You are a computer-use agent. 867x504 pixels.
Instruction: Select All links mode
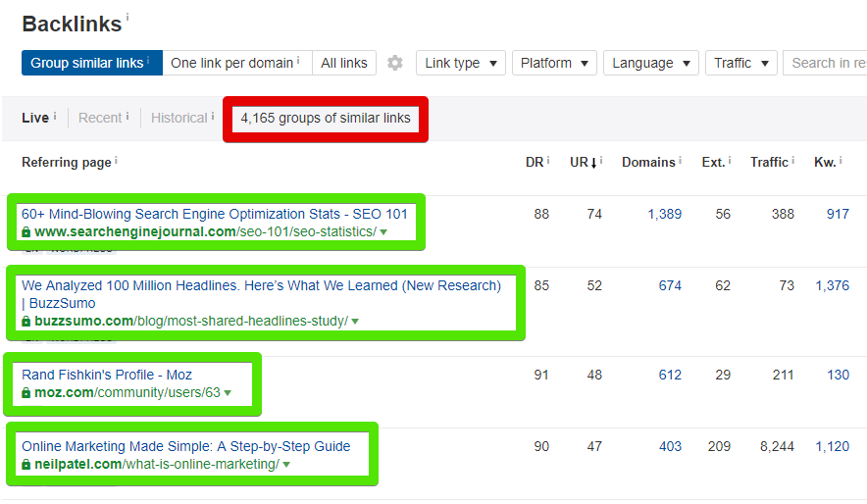click(344, 63)
